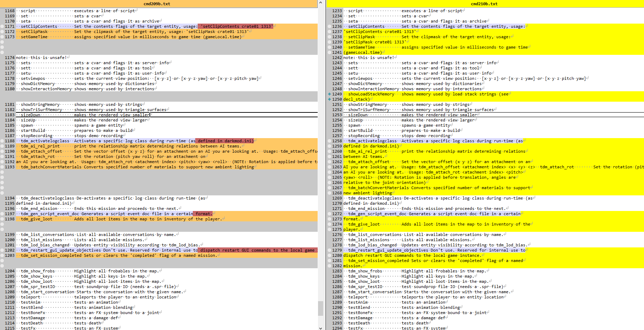Select the cmd210b.txt file header
This screenshot has height=330, width=644.
[484, 4]
